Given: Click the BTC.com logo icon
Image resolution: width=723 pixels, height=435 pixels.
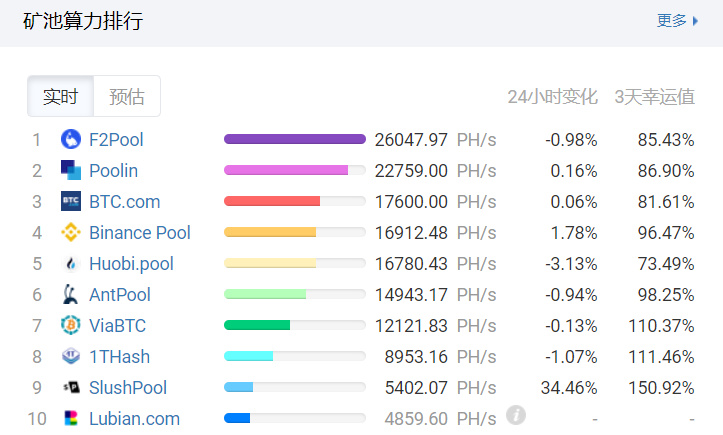Looking at the screenshot, I should (71, 201).
